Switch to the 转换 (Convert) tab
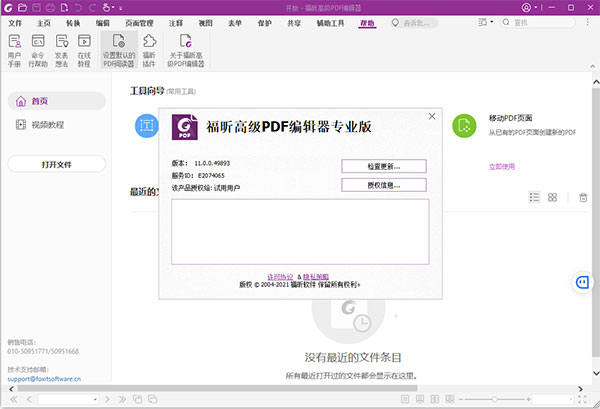 click(x=73, y=23)
